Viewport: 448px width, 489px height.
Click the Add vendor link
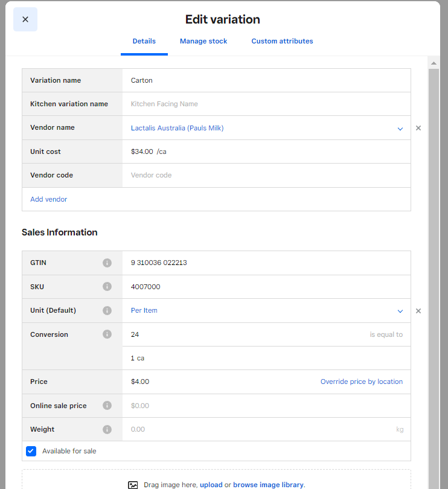pyautogui.click(x=49, y=199)
